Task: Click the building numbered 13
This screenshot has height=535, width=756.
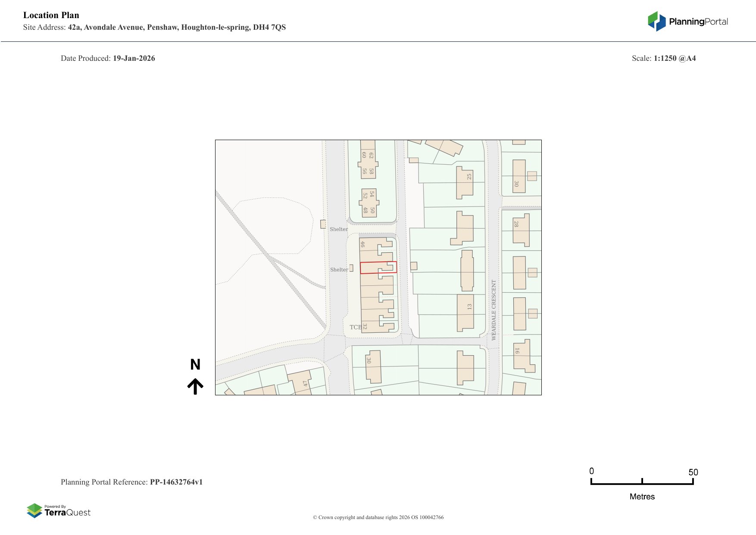Action: [465, 312]
